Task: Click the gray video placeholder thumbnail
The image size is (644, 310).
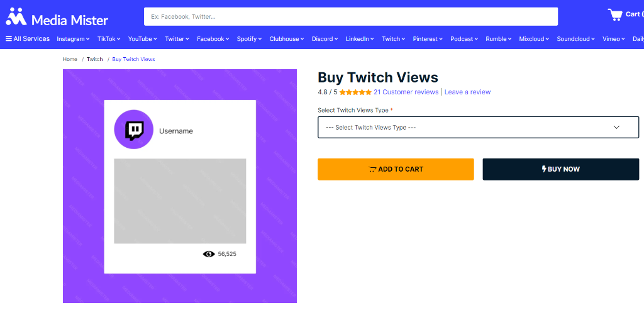Action: click(180, 201)
